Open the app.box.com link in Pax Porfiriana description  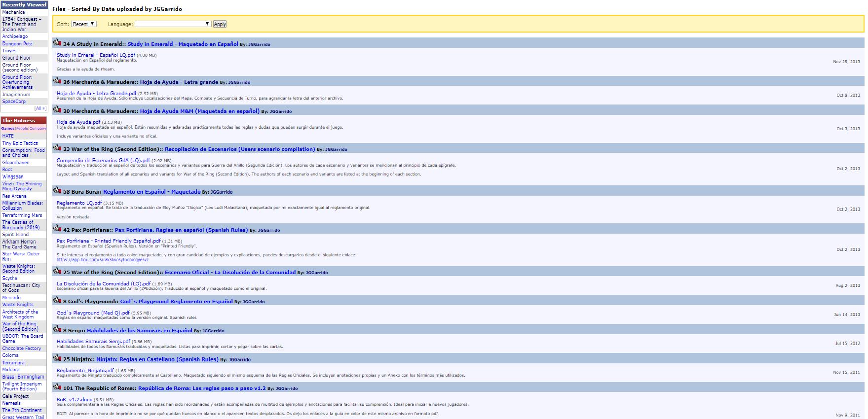click(102, 260)
